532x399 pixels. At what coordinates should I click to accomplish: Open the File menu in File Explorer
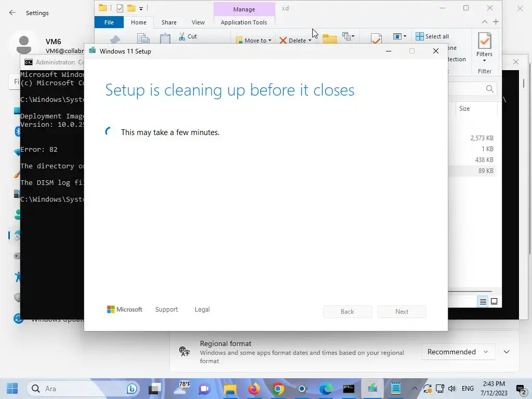click(x=109, y=22)
